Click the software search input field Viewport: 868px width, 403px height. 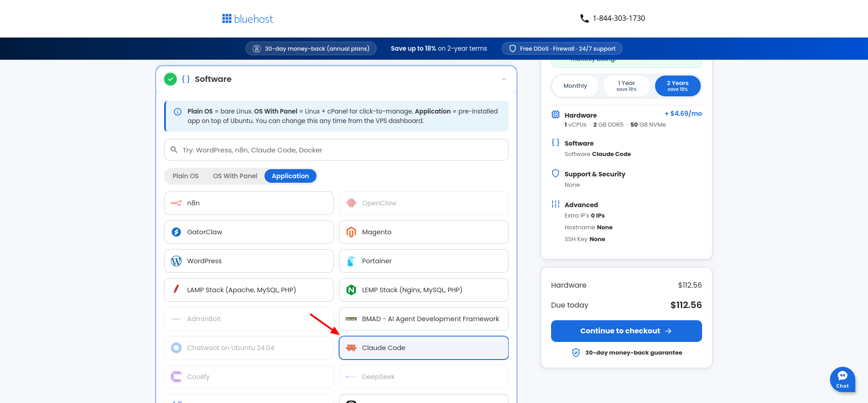point(336,150)
